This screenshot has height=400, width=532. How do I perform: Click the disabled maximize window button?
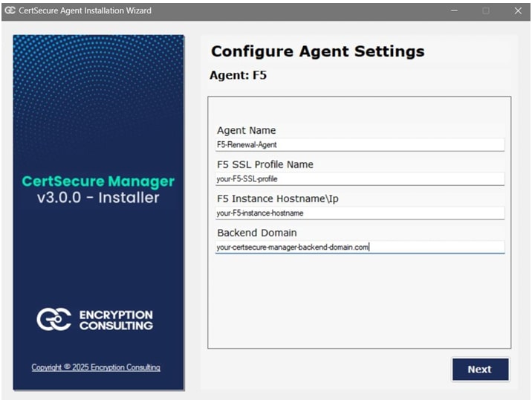tap(485, 10)
